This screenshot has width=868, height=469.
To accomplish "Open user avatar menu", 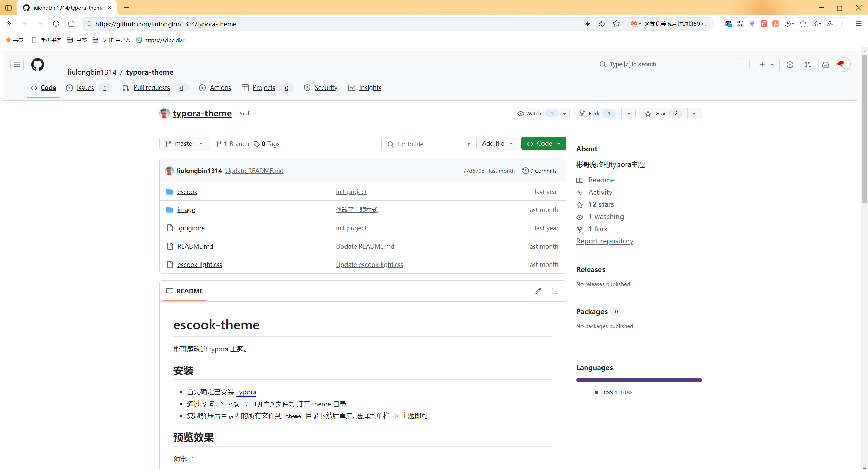I will [x=843, y=64].
